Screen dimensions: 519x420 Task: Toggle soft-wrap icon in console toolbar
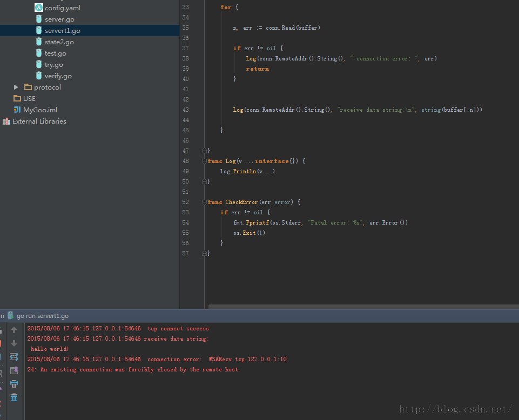[14, 357]
